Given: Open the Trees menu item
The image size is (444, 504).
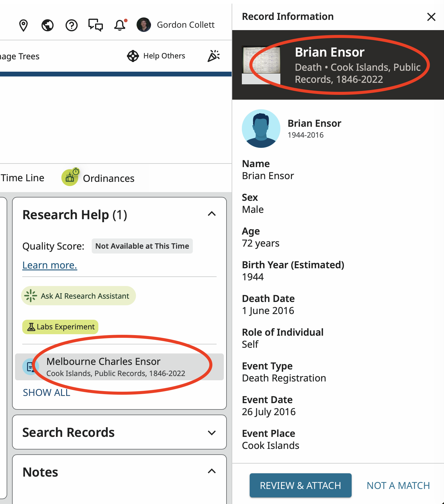Looking at the screenshot, I should click(x=20, y=56).
